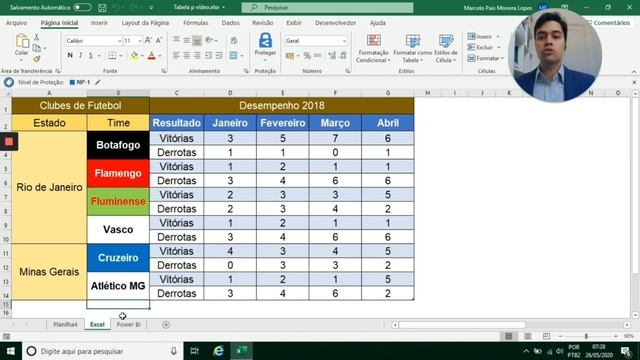Align text to top icon
The image size is (640, 360).
point(176,40)
